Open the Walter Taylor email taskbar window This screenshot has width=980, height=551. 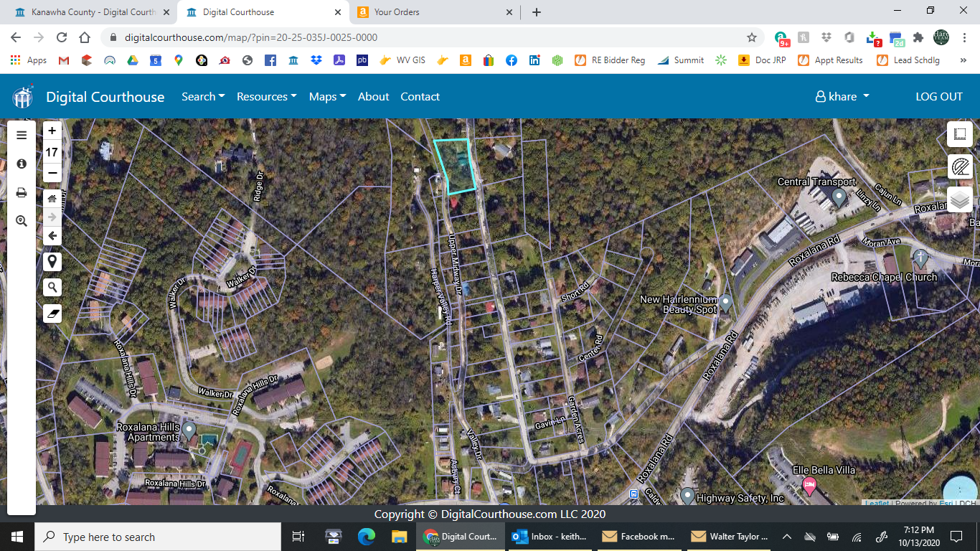[x=729, y=537]
